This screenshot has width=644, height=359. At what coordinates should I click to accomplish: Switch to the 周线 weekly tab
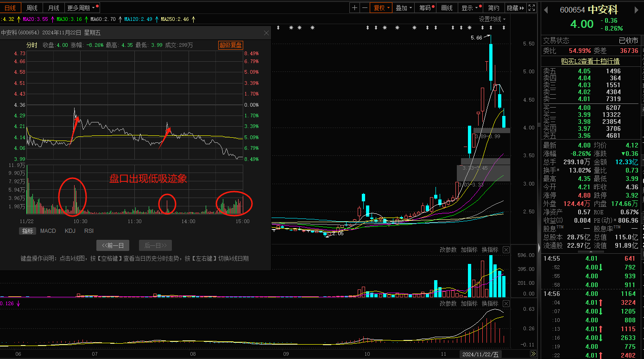[32, 8]
